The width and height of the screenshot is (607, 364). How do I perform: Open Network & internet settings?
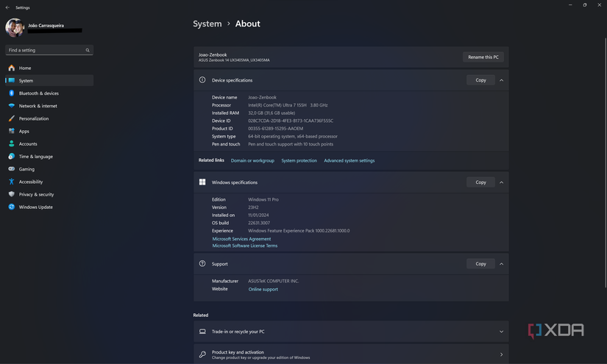[x=49, y=106]
